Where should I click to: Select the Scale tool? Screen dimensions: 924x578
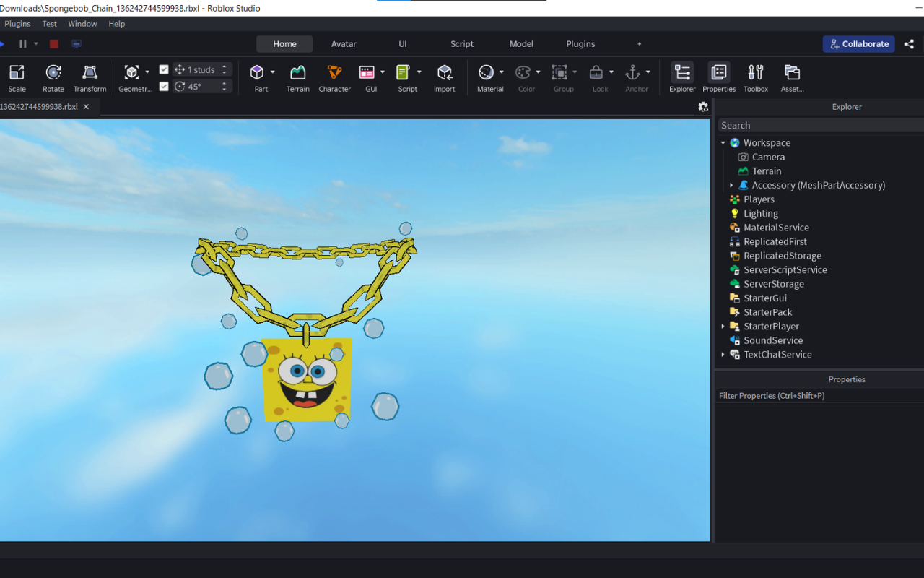[x=17, y=78]
